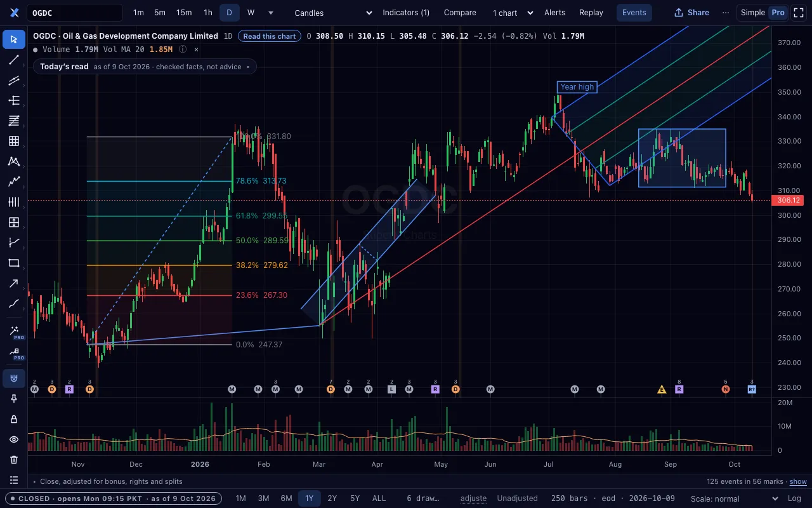Screen dimensions: 812x508
Task: Select the curve brush tool
Action: pyautogui.click(x=14, y=304)
